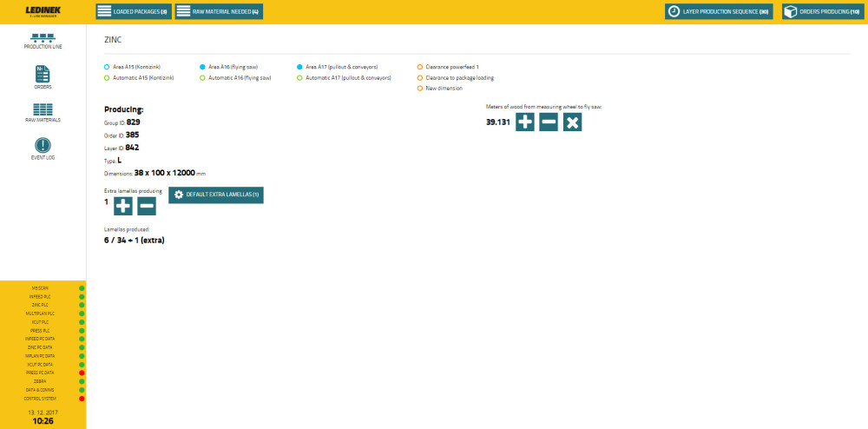Go to Raw Materials in the sidebar
868x429 pixels.
point(43,112)
